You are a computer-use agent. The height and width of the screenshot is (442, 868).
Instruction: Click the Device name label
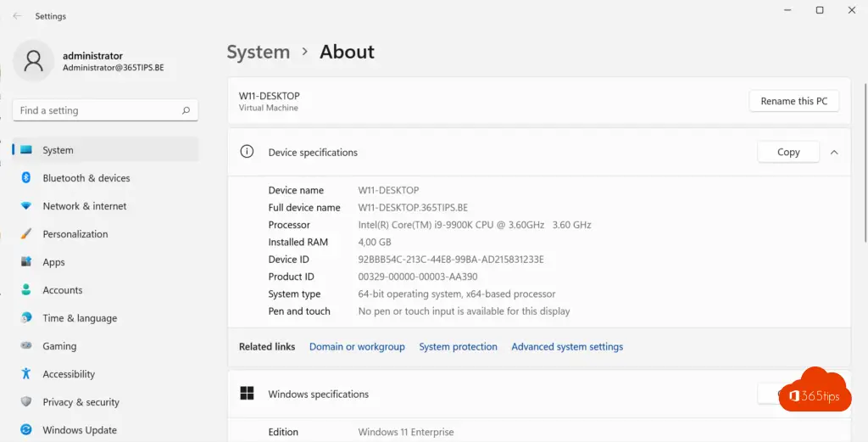click(296, 190)
